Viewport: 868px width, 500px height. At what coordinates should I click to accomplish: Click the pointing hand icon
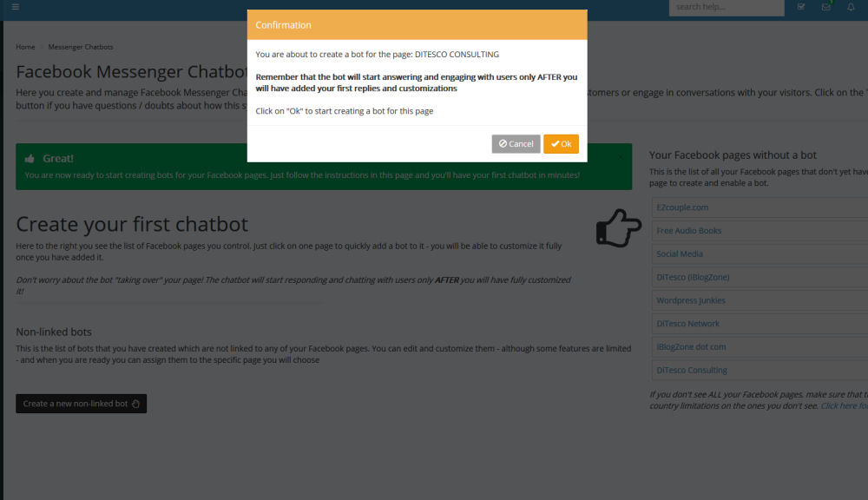(618, 228)
